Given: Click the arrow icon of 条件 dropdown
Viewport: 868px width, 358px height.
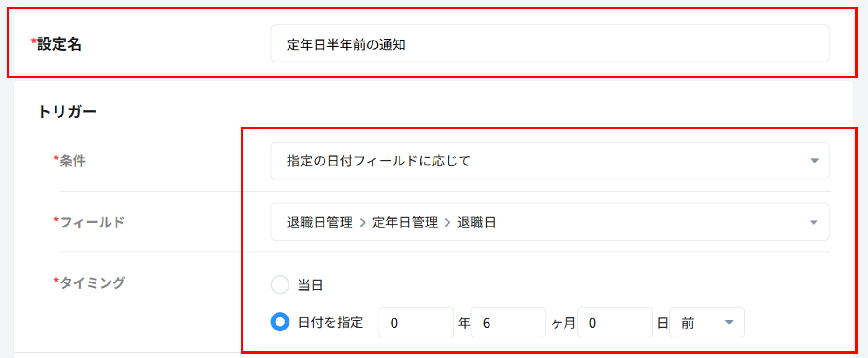Looking at the screenshot, I should click(814, 161).
